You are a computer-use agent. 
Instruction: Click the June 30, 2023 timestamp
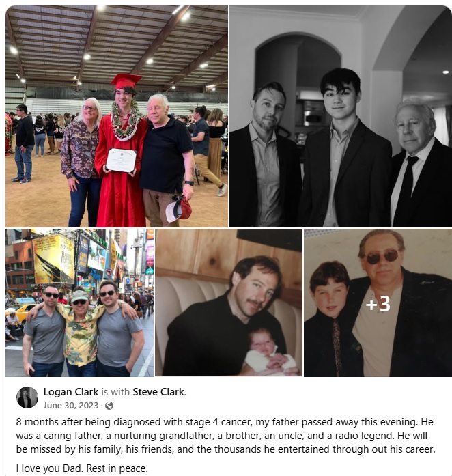coord(71,406)
